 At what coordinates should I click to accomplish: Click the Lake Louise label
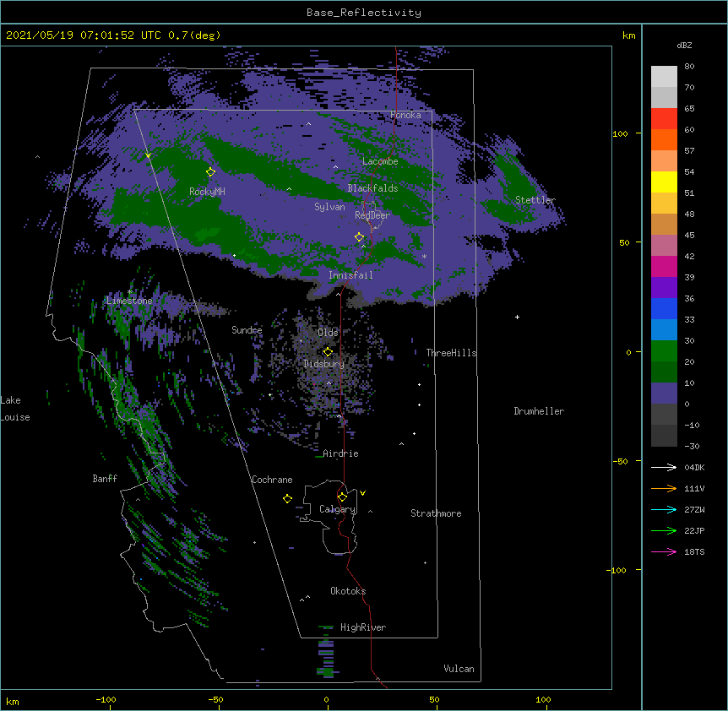(x=15, y=409)
